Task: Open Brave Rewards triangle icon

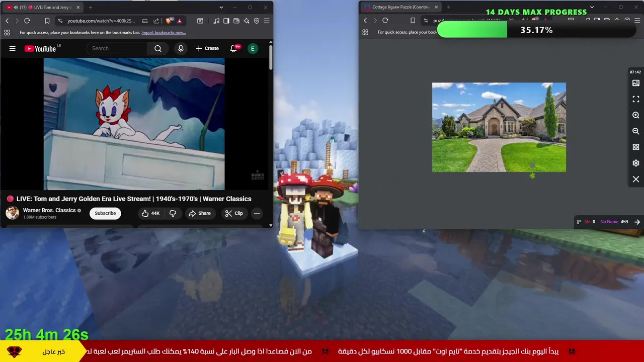Action: point(179,21)
